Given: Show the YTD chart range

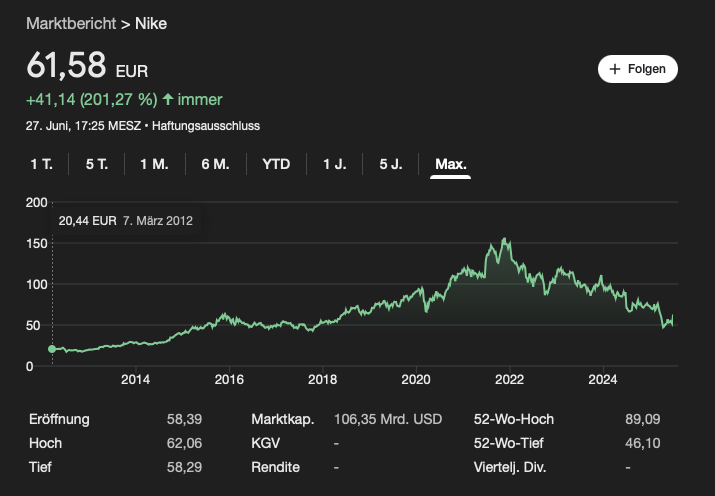Looking at the screenshot, I should coord(276,164).
